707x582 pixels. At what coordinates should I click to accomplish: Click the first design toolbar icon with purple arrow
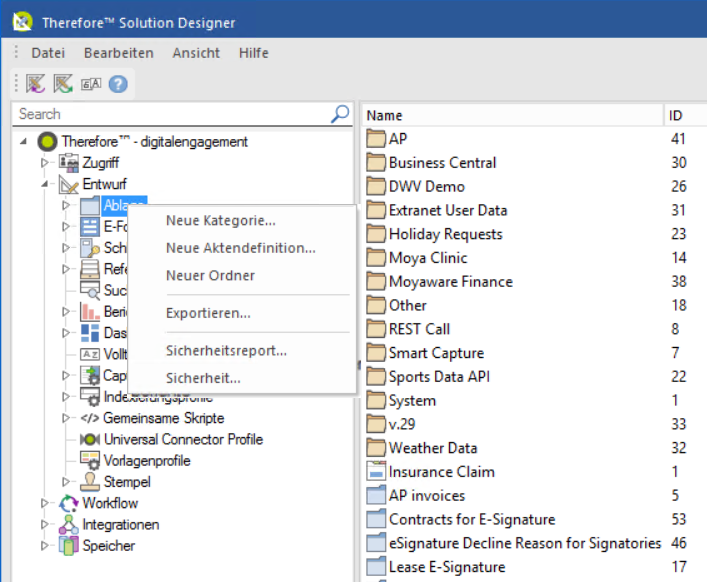coord(35,84)
